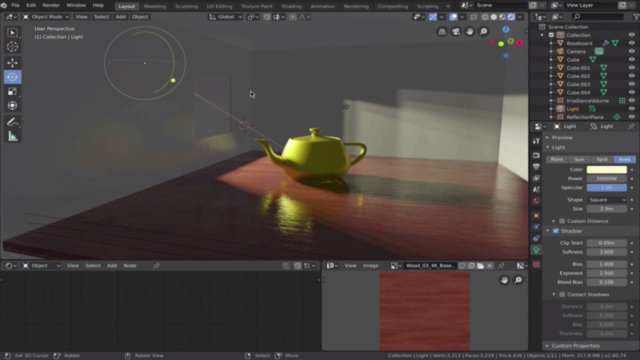640x360 pixels.
Task: Toggle the Shadow checkbox
Action: click(x=556, y=231)
